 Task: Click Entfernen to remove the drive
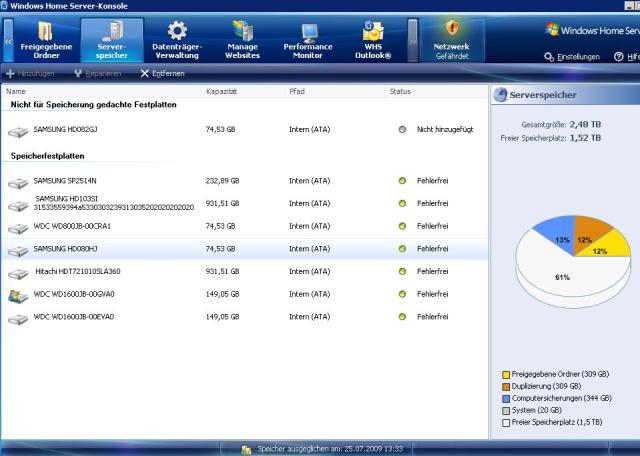[162, 73]
